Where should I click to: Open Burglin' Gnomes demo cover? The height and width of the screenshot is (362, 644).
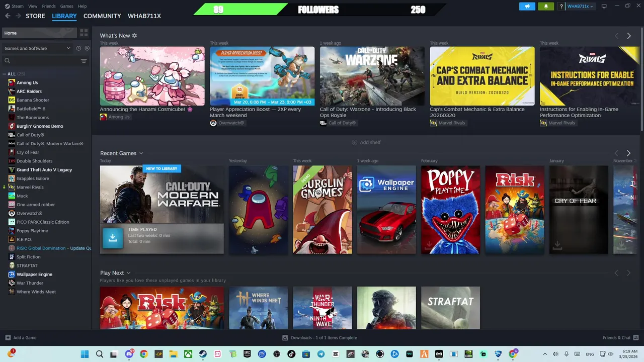point(323,210)
